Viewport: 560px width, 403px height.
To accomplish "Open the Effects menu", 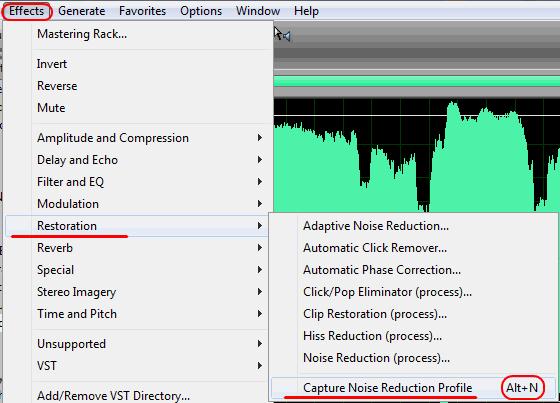I will coord(27,11).
